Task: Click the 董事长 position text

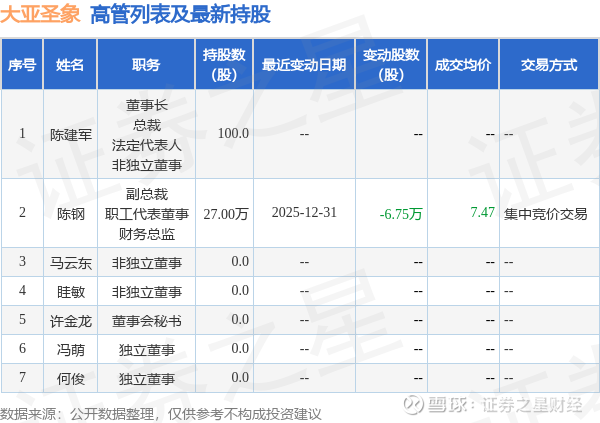Action: pos(147,105)
